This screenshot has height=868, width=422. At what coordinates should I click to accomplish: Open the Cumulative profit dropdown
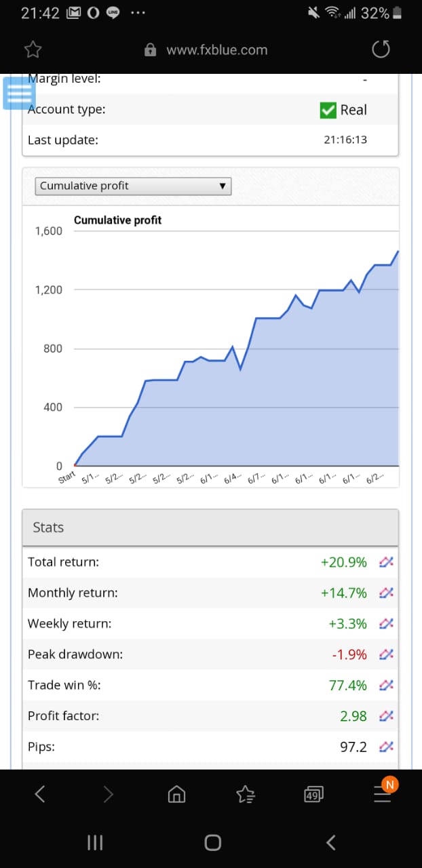click(133, 186)
